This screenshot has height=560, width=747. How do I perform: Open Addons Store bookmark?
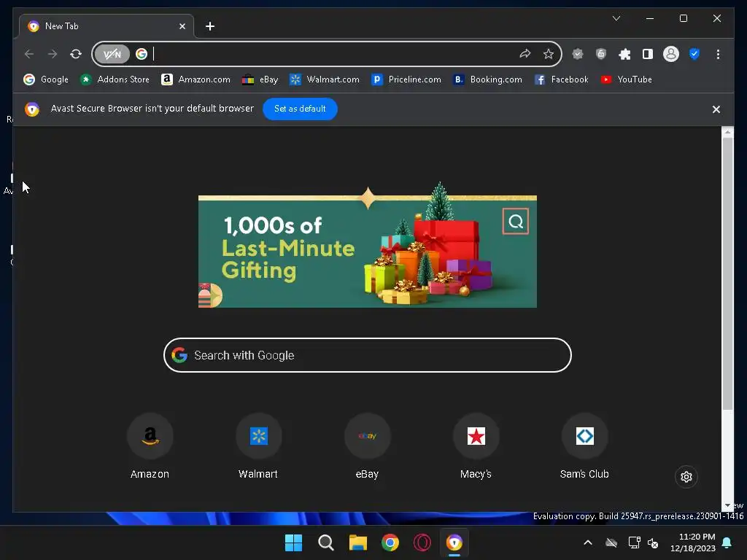pos(115,79)
